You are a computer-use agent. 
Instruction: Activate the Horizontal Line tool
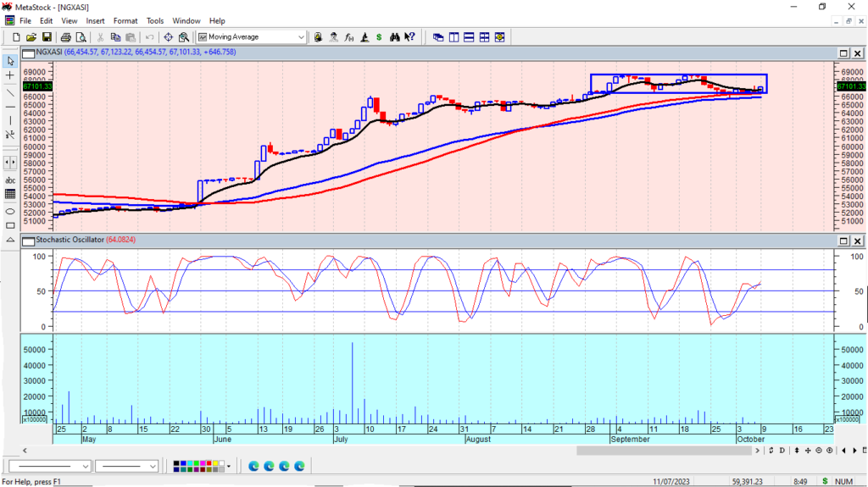10,107
